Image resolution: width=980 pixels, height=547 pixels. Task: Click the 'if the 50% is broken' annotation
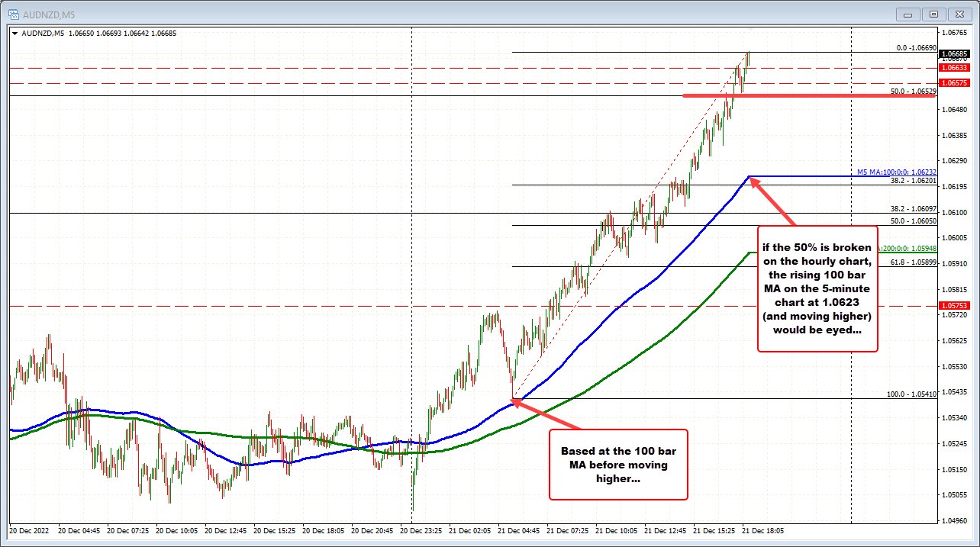(817, 288)
